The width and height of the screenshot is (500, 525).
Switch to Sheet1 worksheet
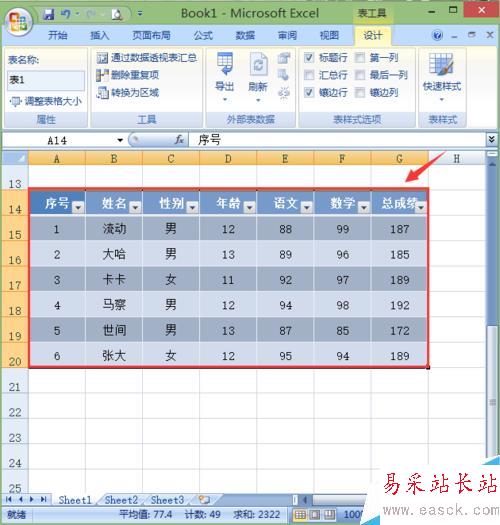tap(75, 500)
